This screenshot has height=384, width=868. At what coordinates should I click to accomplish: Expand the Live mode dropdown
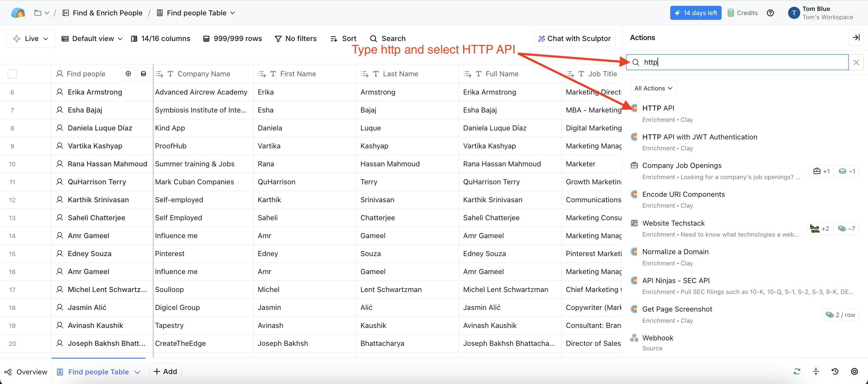click(31, 39)
